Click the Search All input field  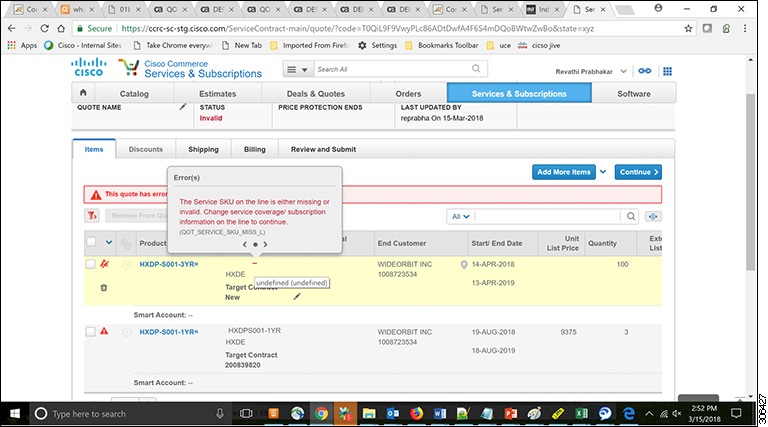coord(393,69)
